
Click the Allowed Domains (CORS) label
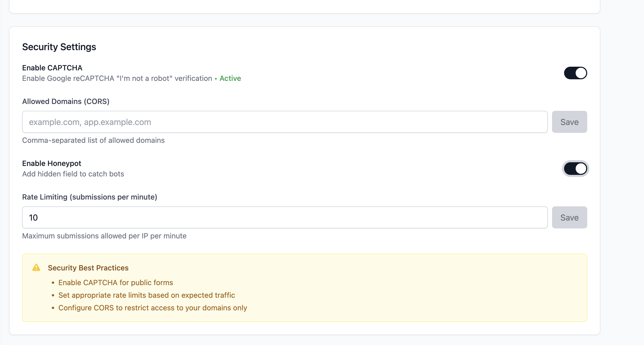(x=66, y=101)
